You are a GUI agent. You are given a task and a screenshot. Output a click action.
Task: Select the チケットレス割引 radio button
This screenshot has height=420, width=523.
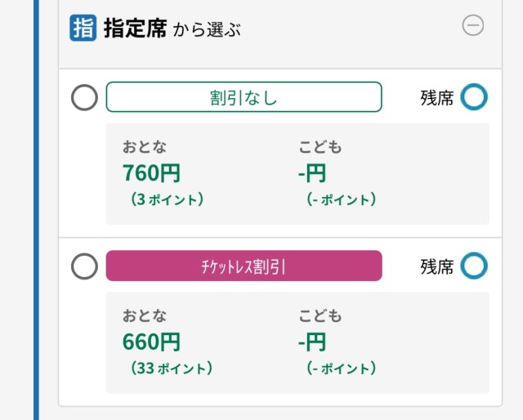tap(85, 266)
